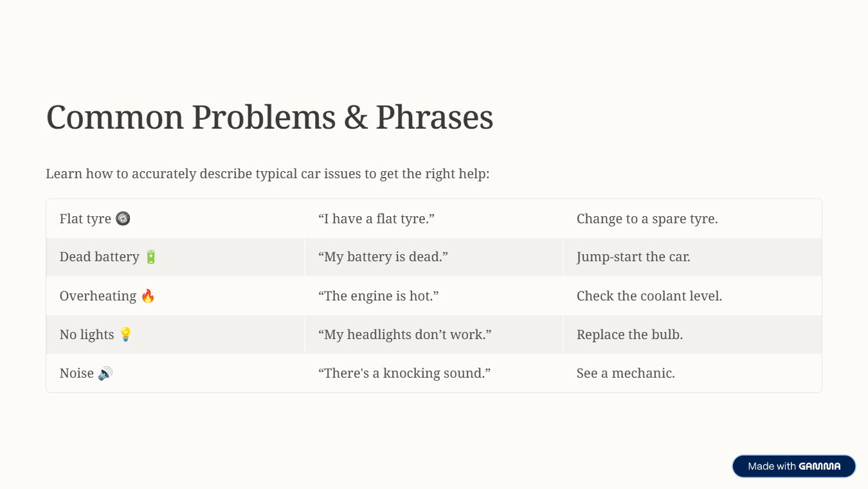
Task: Click the 'See a mechanic.' cell
Action: (x=626, y=373)
